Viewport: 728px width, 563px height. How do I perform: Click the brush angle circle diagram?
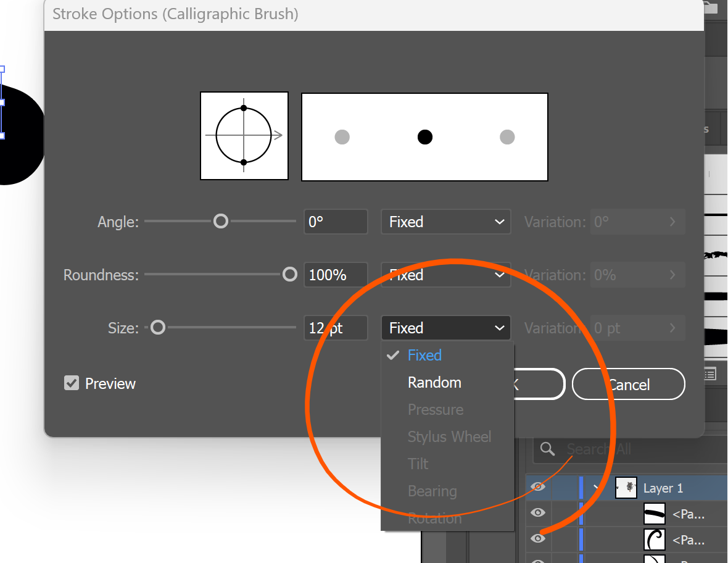(x=244, y=136)
